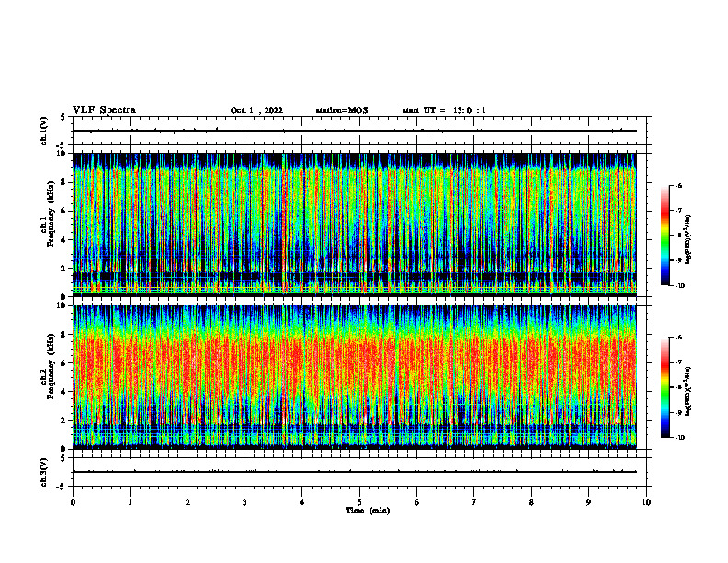Viewport: 728px width, 563px height.
Task: Click time axis tick label "1"
Action: 130,502
